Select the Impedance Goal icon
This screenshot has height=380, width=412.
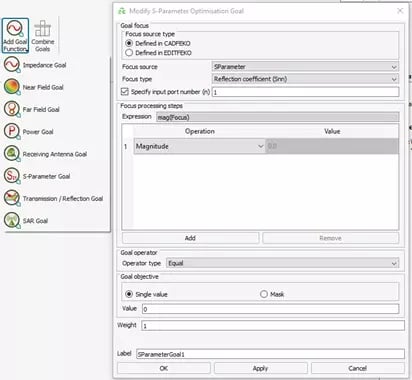12,64
